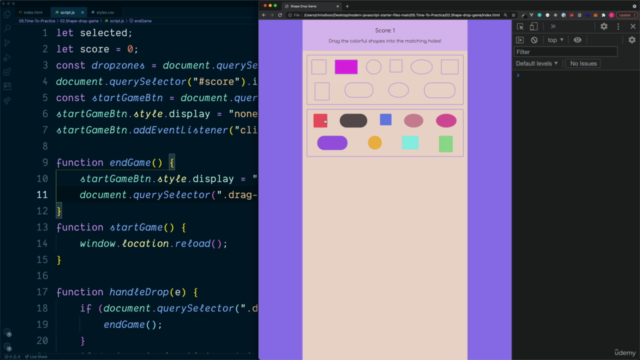Create a live expression with eye icon

click(577, 40)
